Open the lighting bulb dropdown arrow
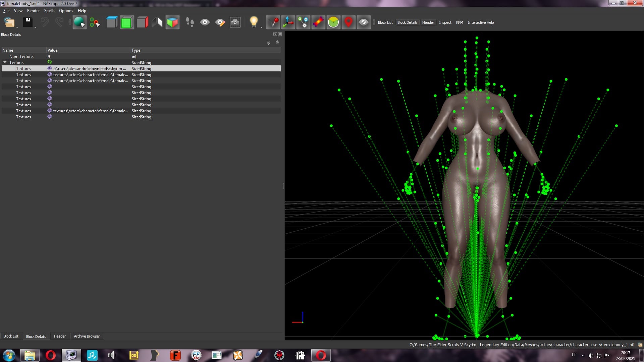Viewport: 644px width, 362px height. (261, 27)
